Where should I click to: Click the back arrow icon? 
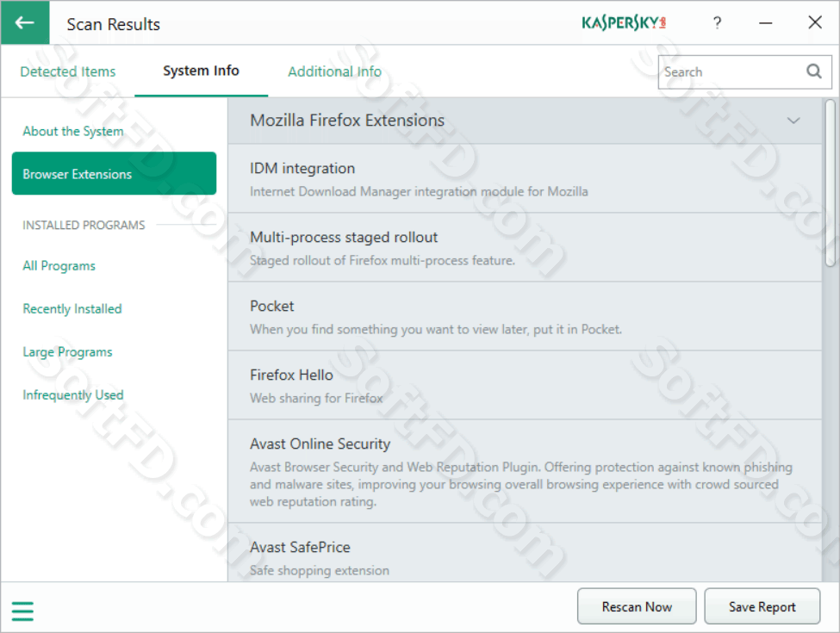(25, 22)
